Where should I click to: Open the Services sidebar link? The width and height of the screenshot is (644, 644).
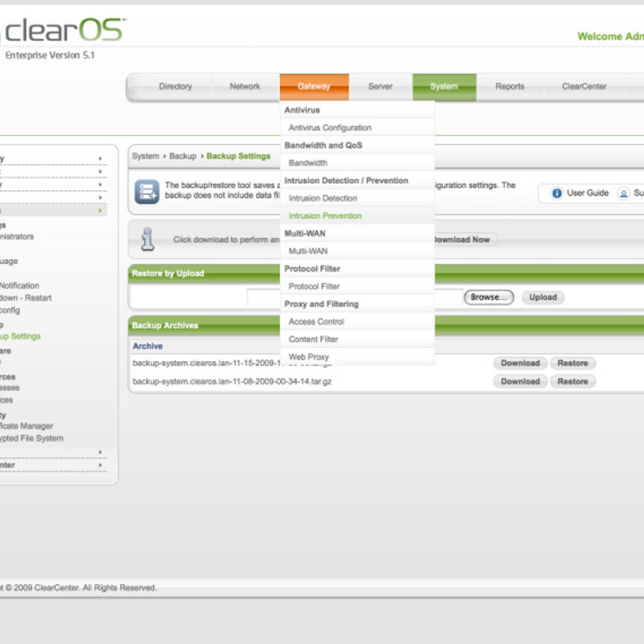tap(6, 400)
